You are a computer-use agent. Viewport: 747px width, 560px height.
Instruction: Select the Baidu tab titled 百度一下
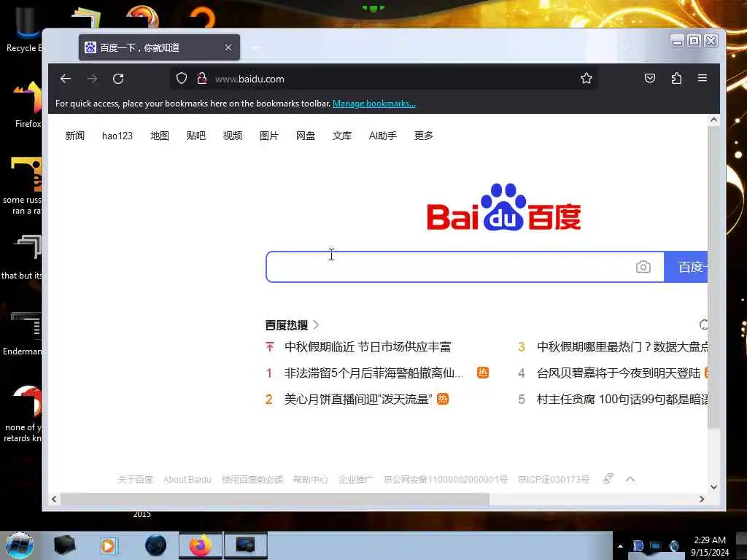pyautogui.click(x=159, y=47)
